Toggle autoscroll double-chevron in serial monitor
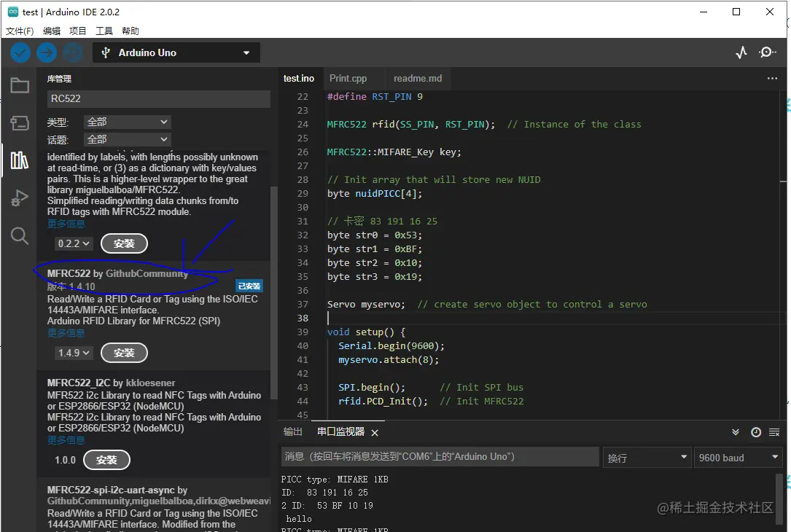The height and width of the screenshot is (532, 791). point(736,432)
